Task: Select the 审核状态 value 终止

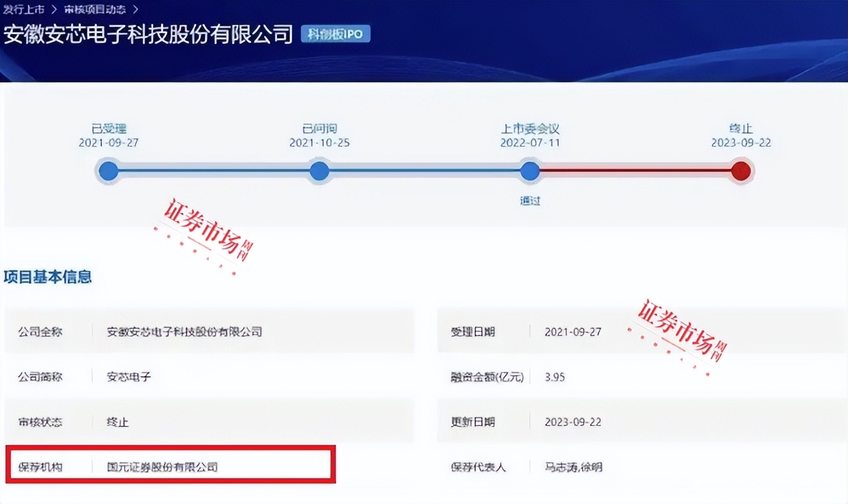Action: 118,422
